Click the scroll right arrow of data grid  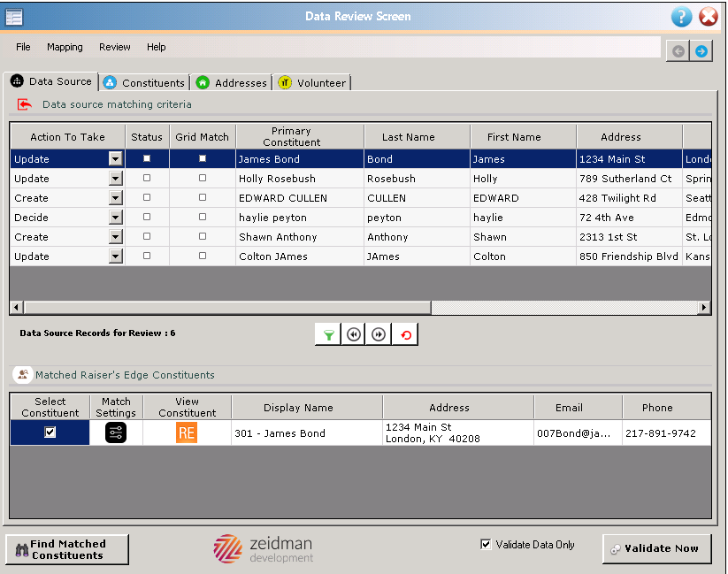[x=705, y=307]
